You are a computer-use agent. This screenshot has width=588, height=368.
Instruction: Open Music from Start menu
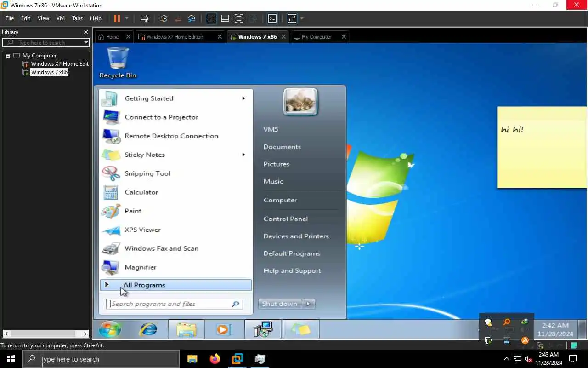[273, 181]
